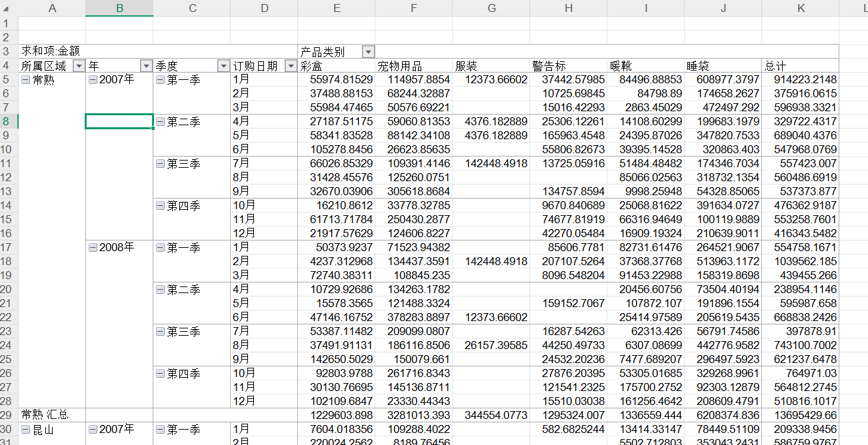Click the 宠物用品 column heading cell
868x445 pixels.
click(413, 66)
